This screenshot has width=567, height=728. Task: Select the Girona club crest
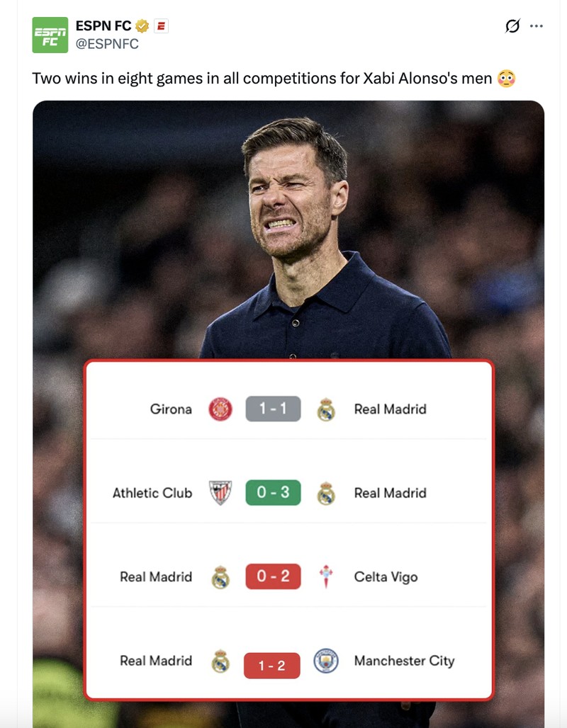[220, 409]
